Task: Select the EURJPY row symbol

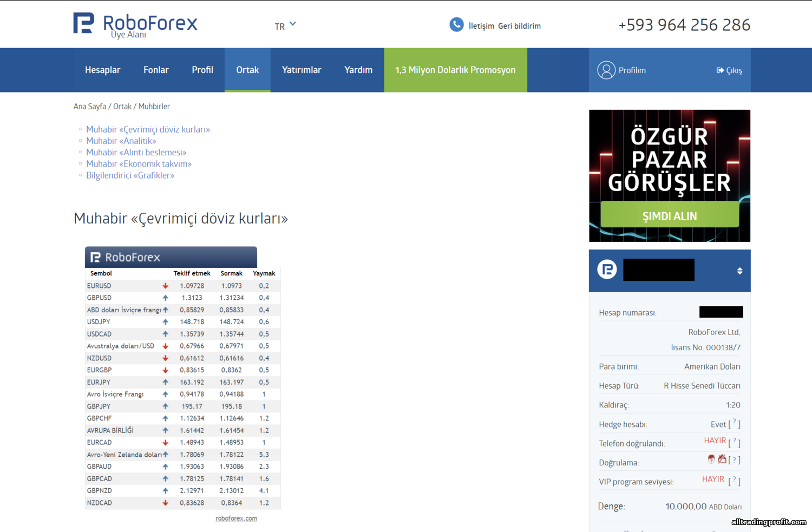Action: [x=99, y=382]
